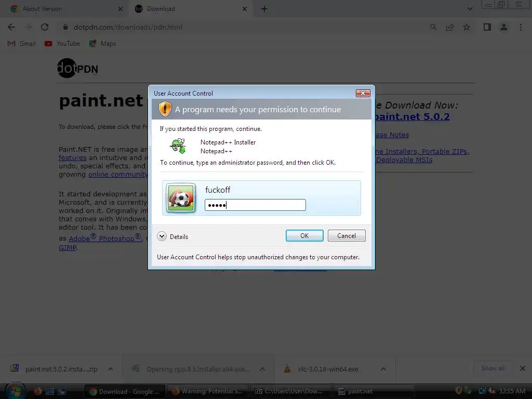The height and width of the screenshot is (399, 532).
Task: Click the administrator password field
Action: (255, 205)
